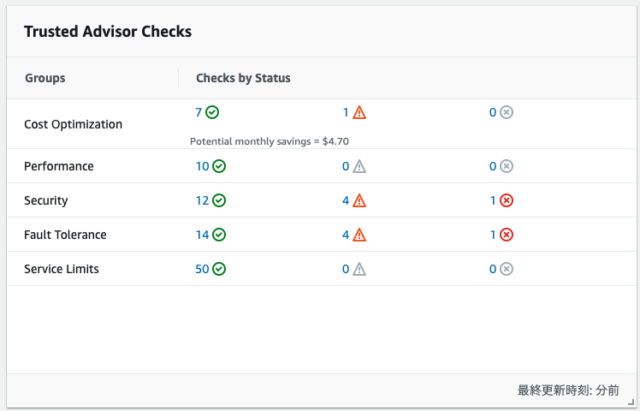Viewport: 640px width, 411px height.
Task: Open the 0 error count for Performance
Action: tap(493, 166)
